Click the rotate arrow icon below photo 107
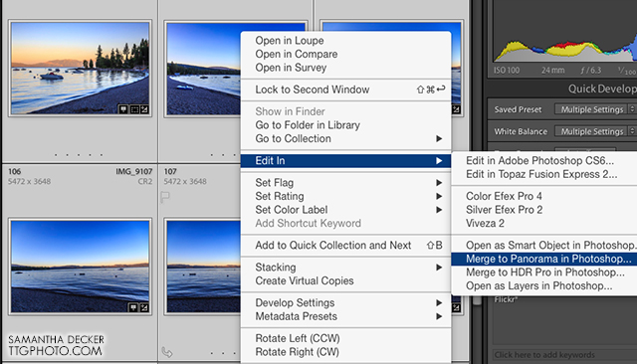 click(167, 352)
